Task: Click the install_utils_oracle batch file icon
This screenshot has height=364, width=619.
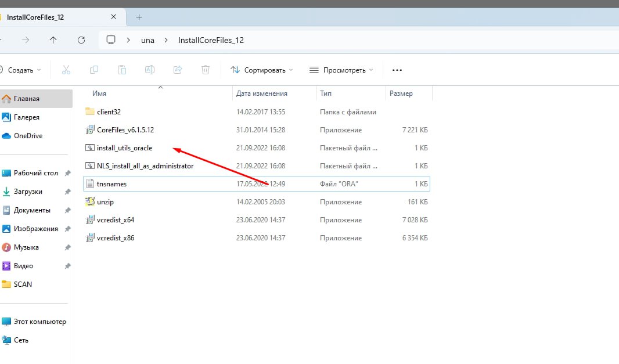Action: pos(90,147)
